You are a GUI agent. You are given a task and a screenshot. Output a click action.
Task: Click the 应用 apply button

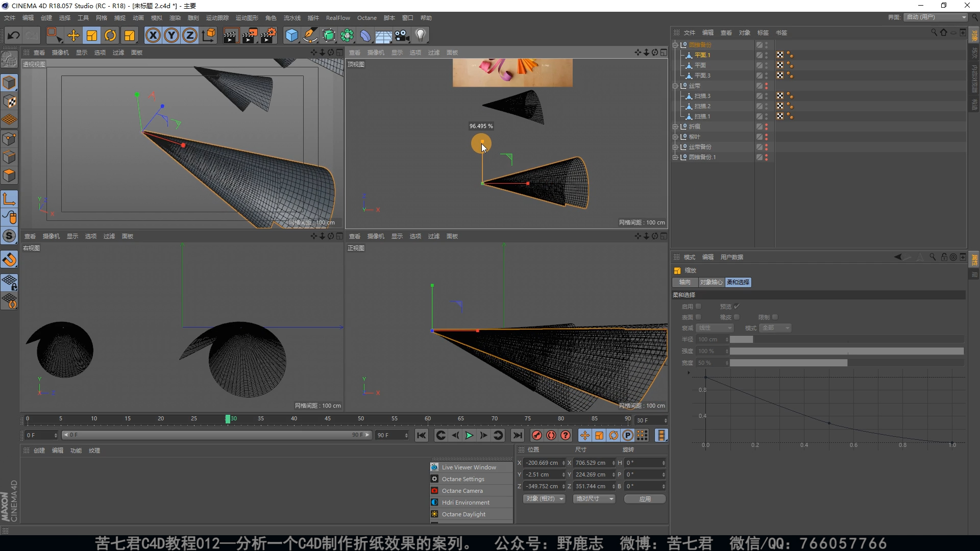[645, 498]
